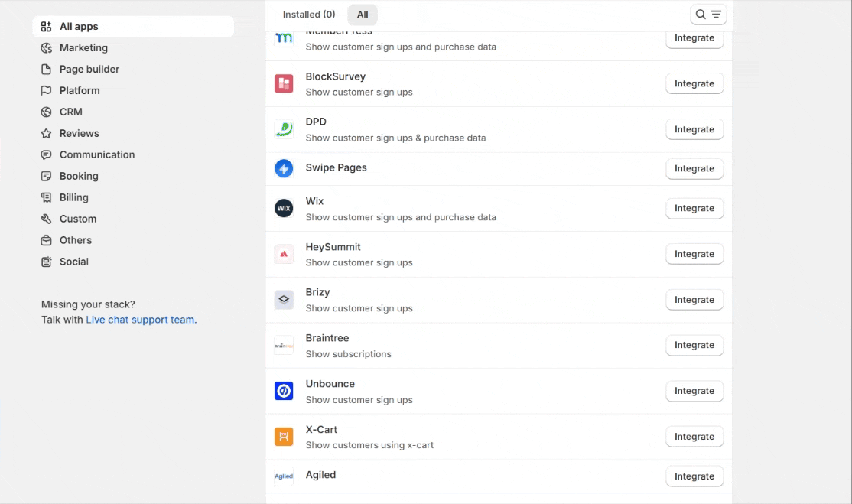Image resolution: width=852 pixels, height=504 pixels.
Task: Open the Marketing category in sidebar
Action: [83, 48]
